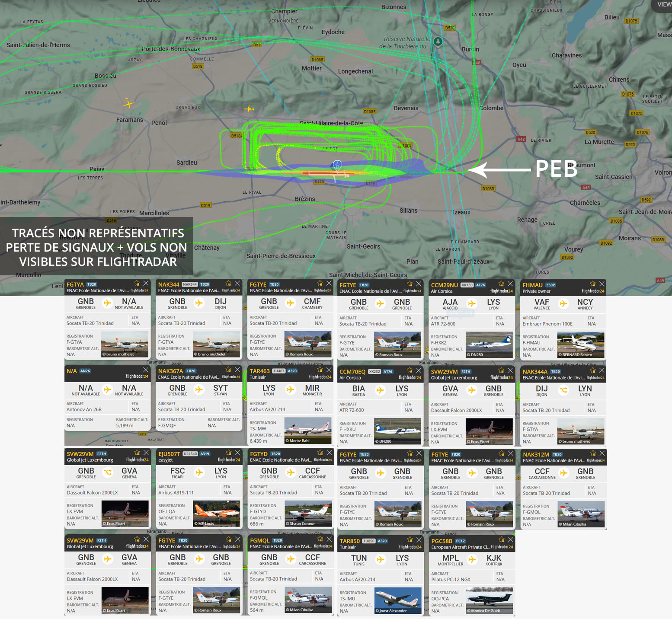This screenshot has height=619, width=672.
Task: Click the yellow aircraft icon near Ornacieux
Action: 249,109
